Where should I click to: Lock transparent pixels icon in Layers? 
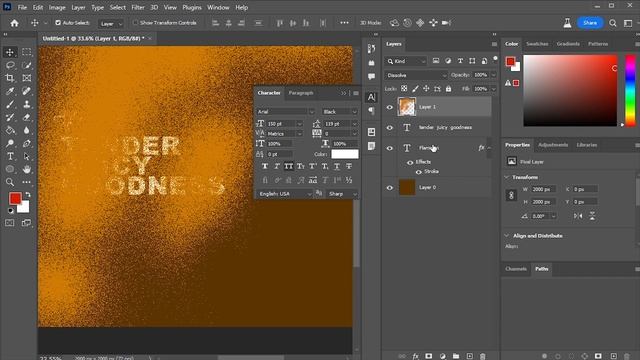404,89
